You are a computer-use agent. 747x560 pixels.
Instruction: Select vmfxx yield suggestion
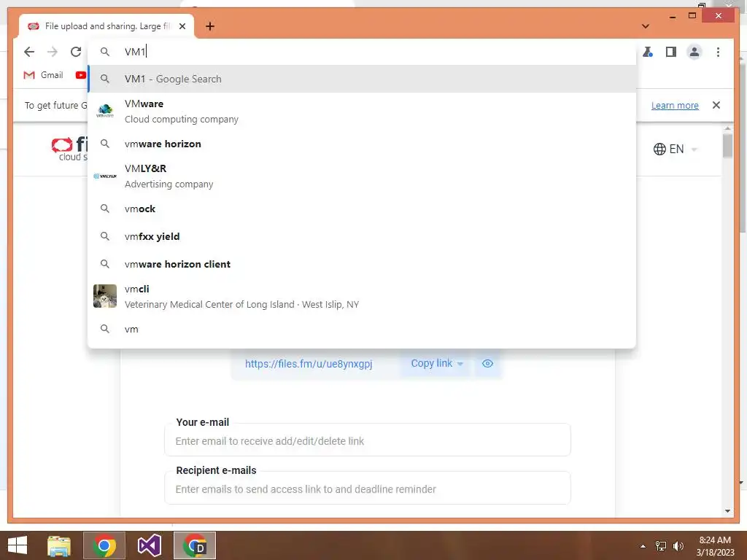point(362,236)
